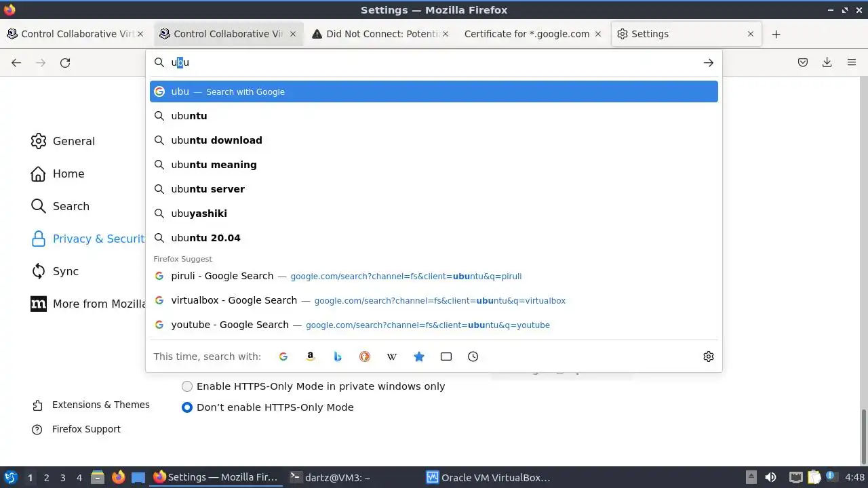Choose 'ubu — Search with Google' suggestion

coord(434,91)
